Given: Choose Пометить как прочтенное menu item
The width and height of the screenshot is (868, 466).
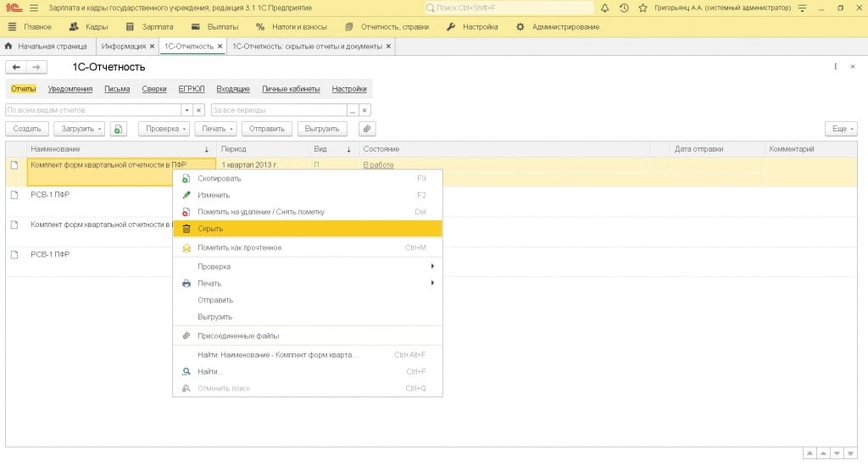Looking at the screenshot, I should pyautogui.click(x=239, y=247).
